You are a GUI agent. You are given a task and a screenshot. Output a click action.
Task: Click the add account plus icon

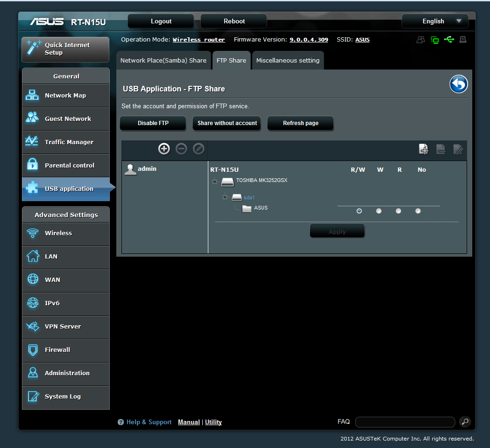pyautogui.click(x=164, y=149)
